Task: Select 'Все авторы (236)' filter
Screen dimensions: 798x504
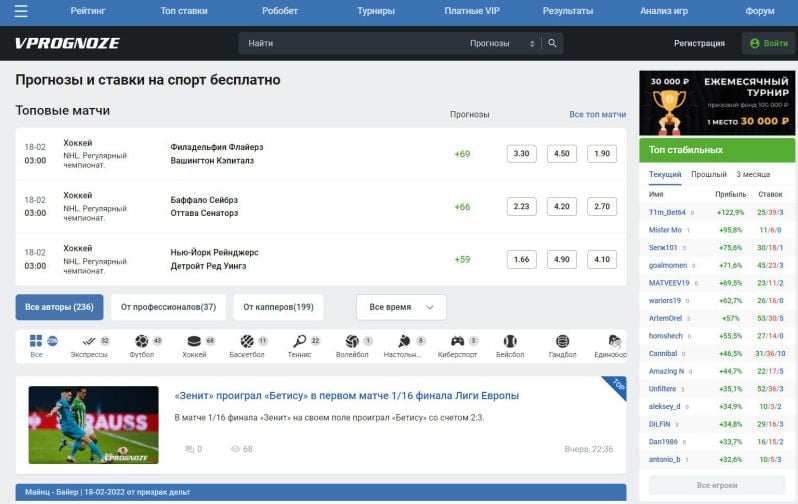Action: click(x=60, y=307)
